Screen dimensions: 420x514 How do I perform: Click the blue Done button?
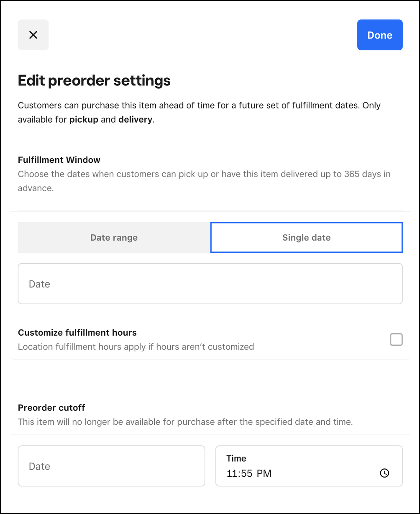380,35
